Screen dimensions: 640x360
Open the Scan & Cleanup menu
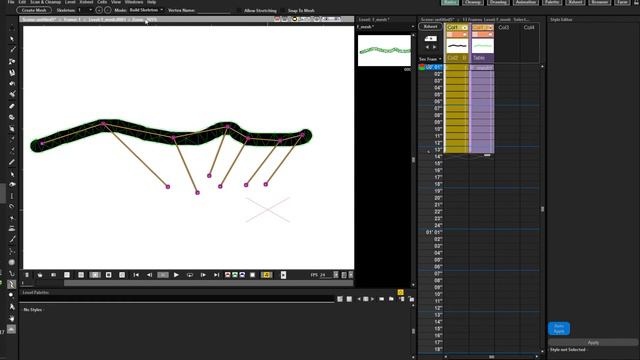point(45,2)
